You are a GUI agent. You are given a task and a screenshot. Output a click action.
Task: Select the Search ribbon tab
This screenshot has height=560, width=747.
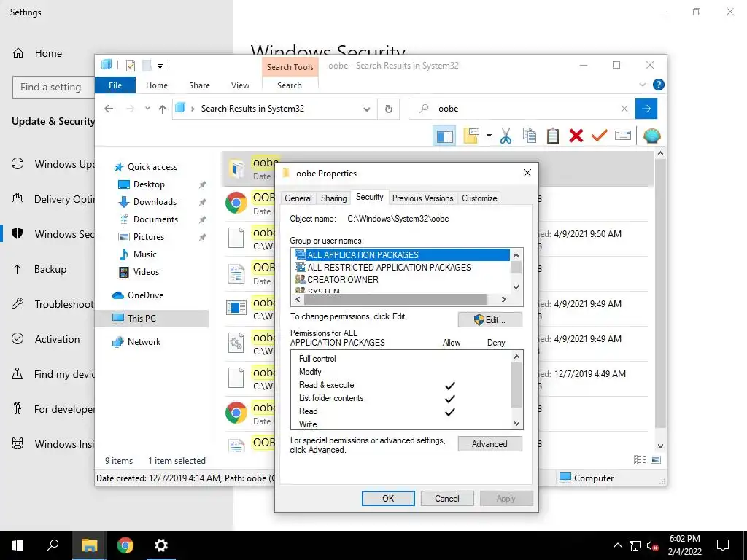point(290,85)
